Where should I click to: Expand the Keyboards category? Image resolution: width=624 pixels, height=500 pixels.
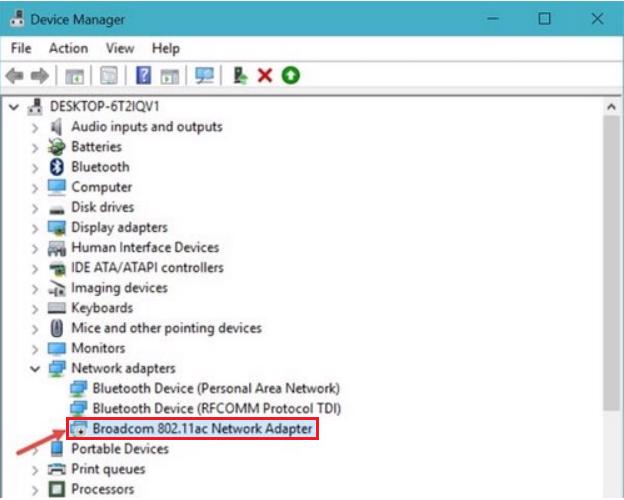[x=35, y=309]
